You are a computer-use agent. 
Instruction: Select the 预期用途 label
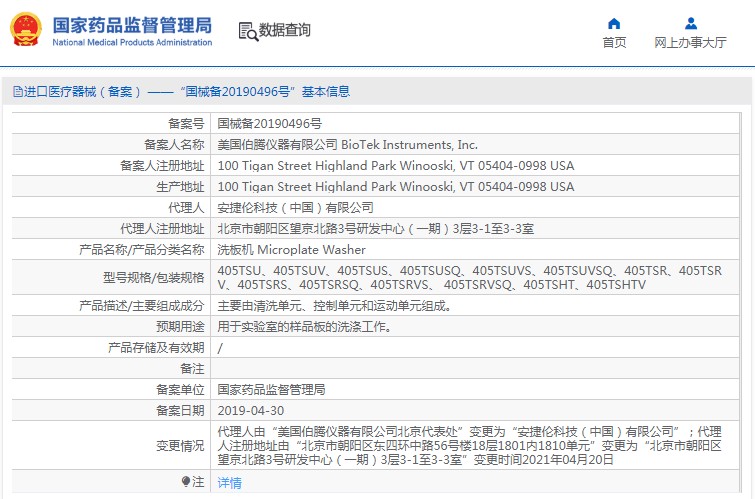pyautogui.click(x=180, y=327)
